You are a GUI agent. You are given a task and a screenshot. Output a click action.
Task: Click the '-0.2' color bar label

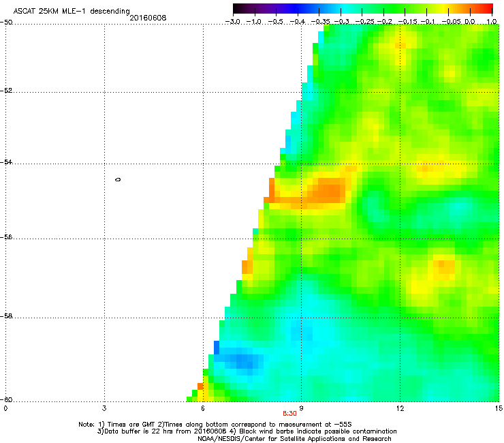pos(385,22)
